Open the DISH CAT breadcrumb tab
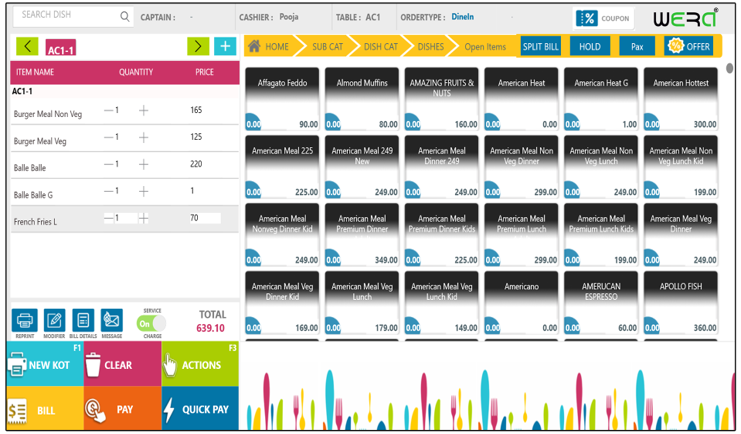 click(x=380, y=46)
